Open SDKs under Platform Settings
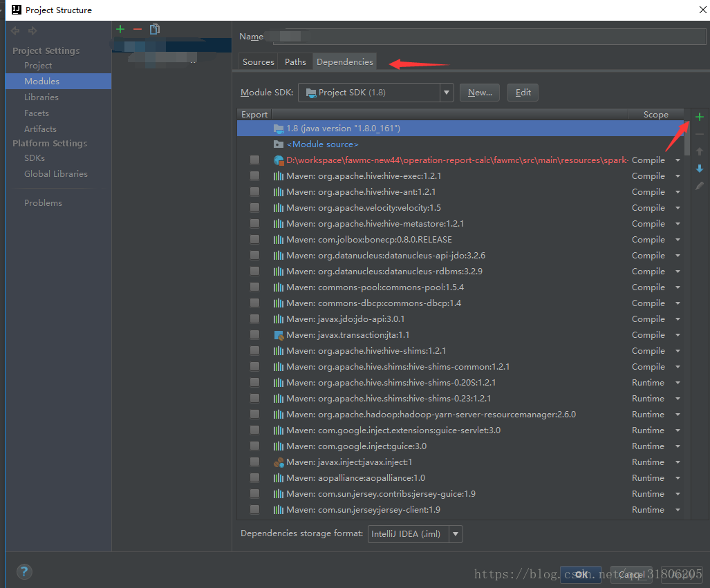710x588 pixels. coord(35,158)
